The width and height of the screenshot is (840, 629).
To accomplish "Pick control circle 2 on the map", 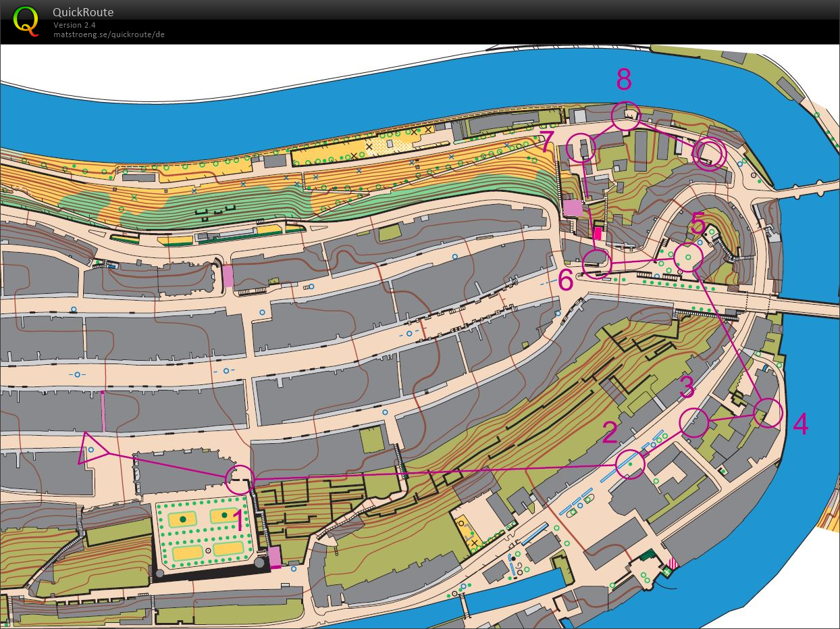I will 631,465.
